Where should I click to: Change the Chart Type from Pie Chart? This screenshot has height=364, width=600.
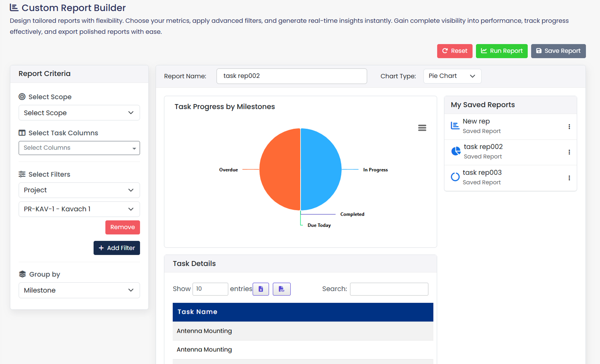(x=452, y=76)
